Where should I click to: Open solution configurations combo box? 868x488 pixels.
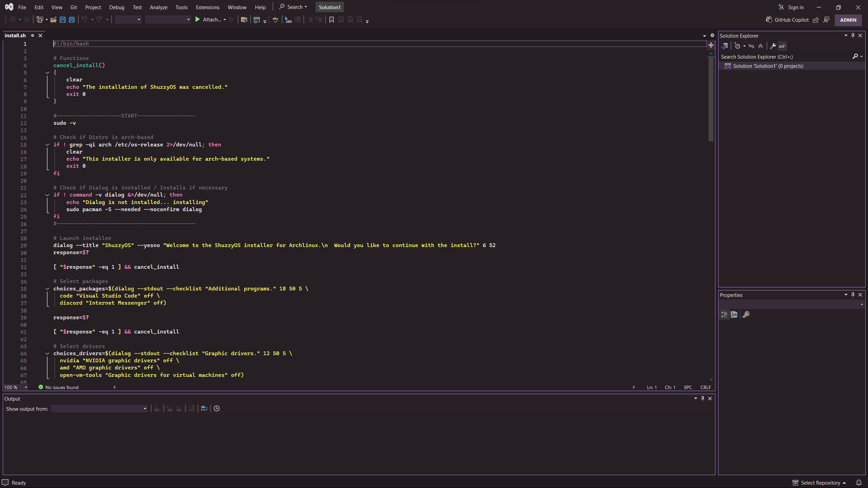point(128,20)
